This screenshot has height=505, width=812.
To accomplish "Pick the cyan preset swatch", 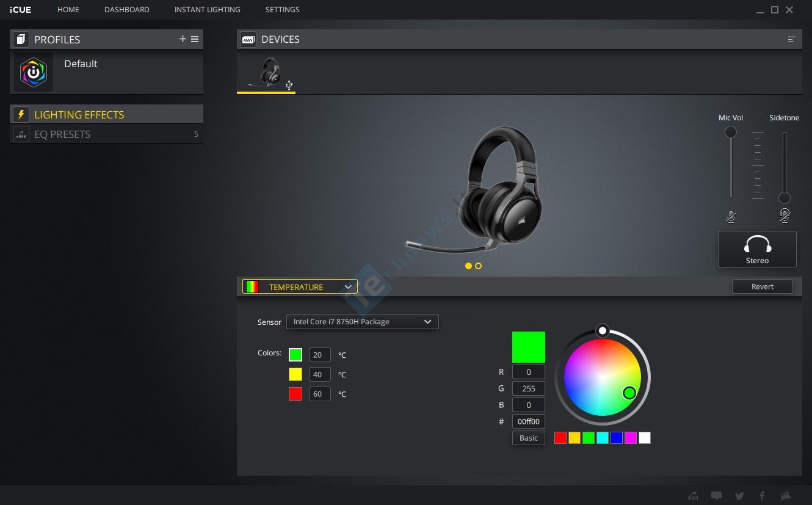I will coord(603,438).
